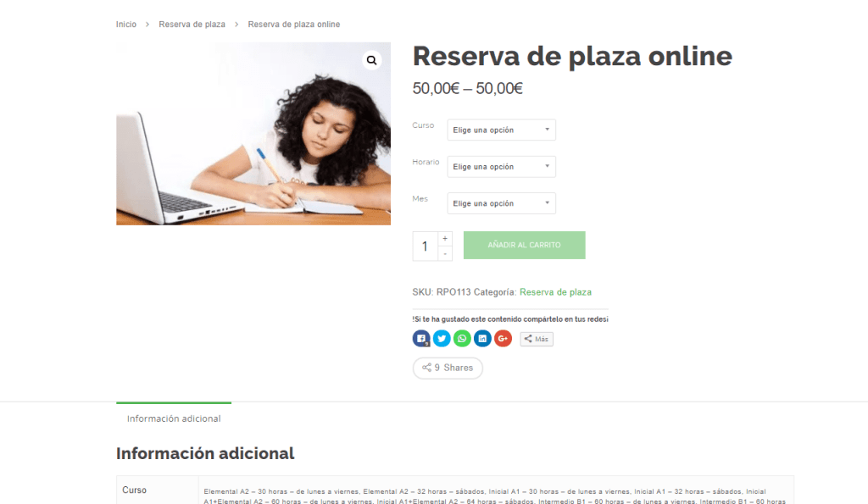Viewport: 868px width, 504px height.
Task: Share using the Google Plus icon
Action: (x=503, y=339)
